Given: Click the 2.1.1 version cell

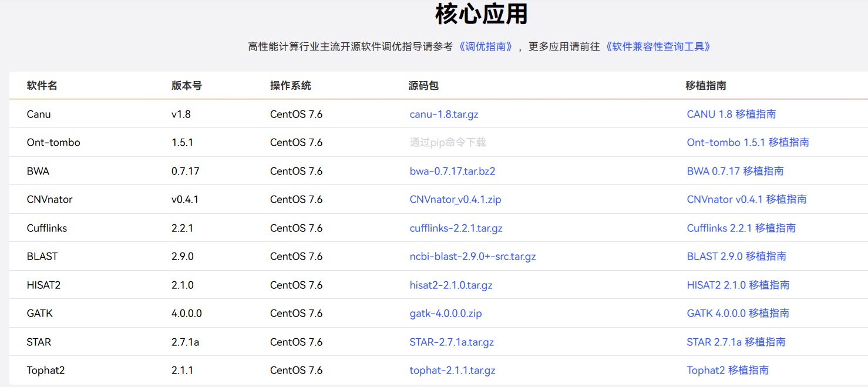Looking at the screenshot, I should point(183,371).
